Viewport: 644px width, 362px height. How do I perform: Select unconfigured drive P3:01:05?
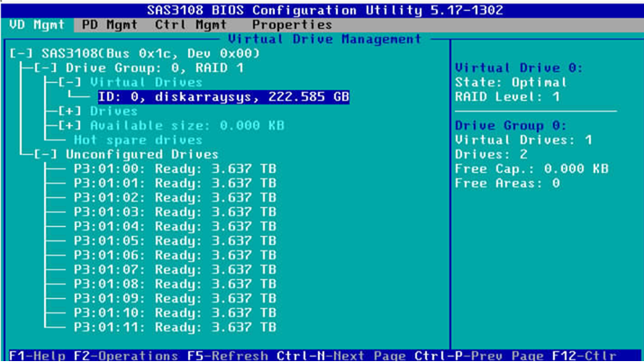(x=175, y=241)
